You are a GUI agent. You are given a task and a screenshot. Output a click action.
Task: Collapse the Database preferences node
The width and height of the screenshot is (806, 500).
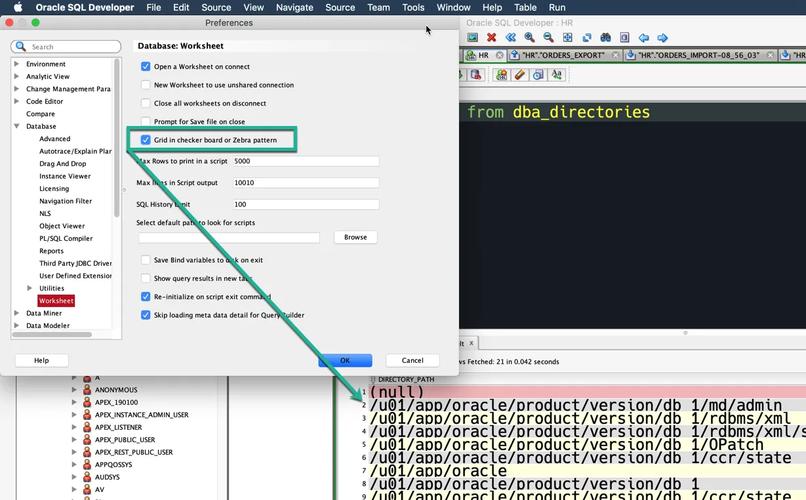16,126
